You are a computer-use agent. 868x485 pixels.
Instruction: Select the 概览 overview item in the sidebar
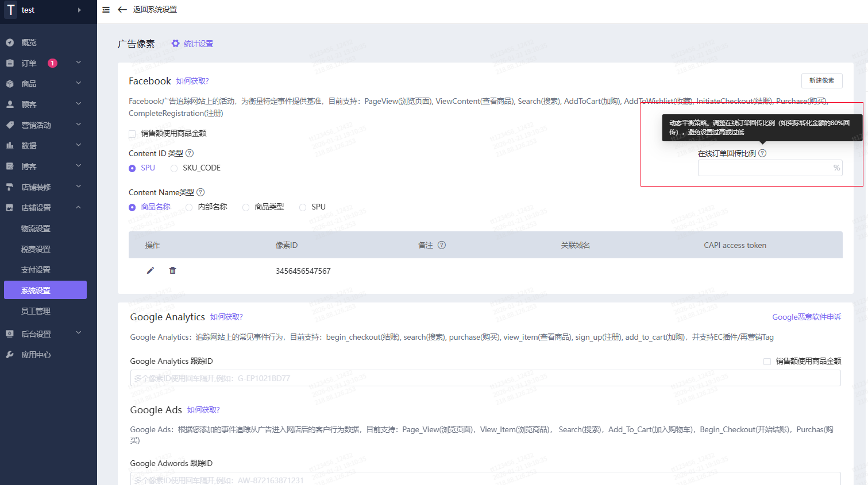[x=26, y=41]
